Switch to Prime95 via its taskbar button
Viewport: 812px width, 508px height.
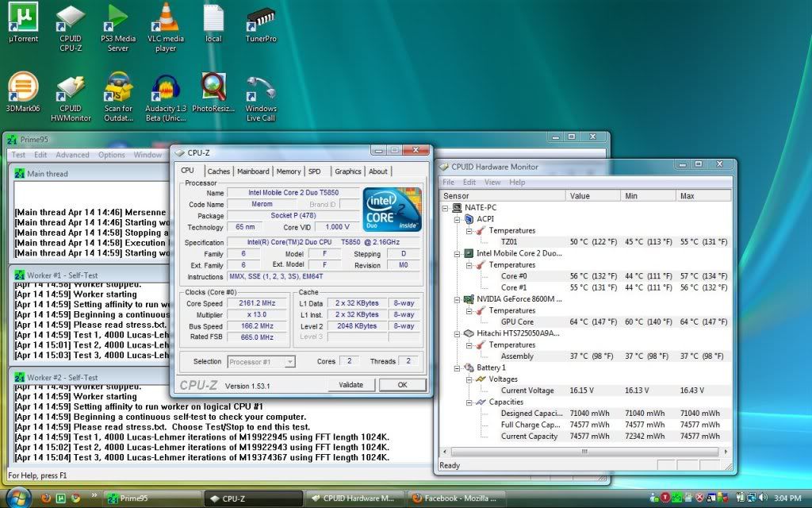coord(152,498)
